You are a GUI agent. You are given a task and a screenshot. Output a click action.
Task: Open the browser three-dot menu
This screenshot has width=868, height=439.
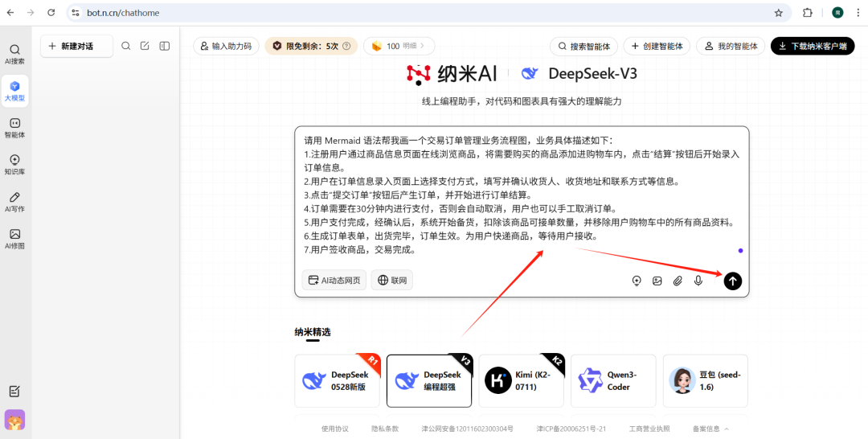[x=858, y=13]
